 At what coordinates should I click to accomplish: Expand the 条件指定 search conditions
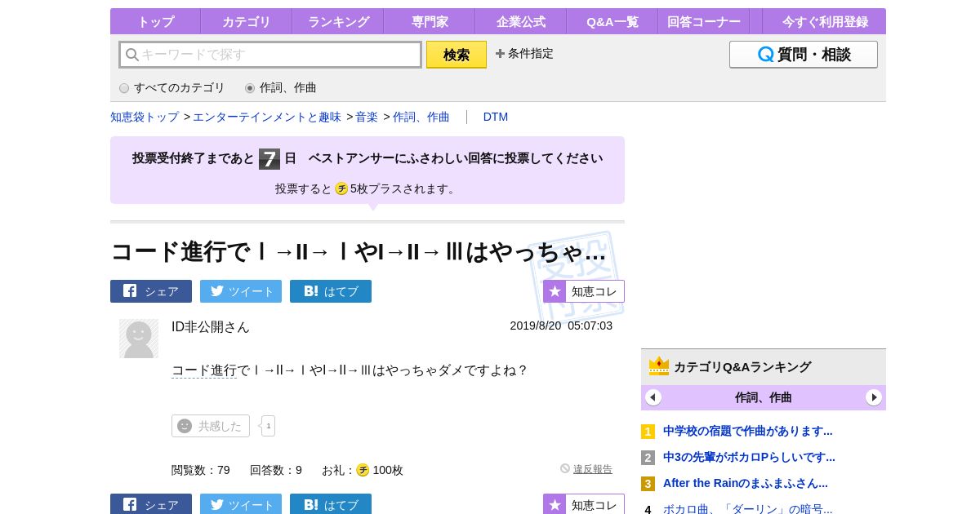524,54
